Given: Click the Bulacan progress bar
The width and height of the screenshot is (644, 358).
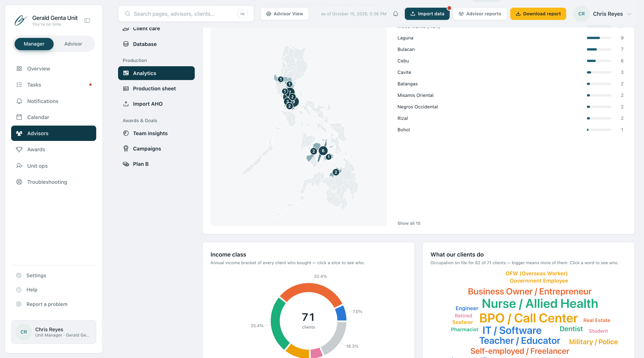Looking at the screenshot, I should [599, 49].
